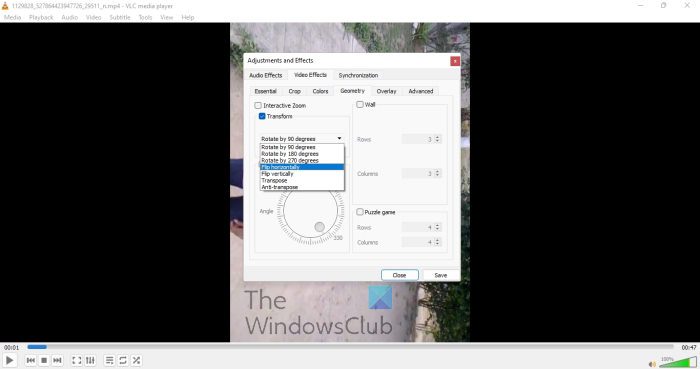Open the Playback menu
Screen dimensions: 700x369
[41, 17]
